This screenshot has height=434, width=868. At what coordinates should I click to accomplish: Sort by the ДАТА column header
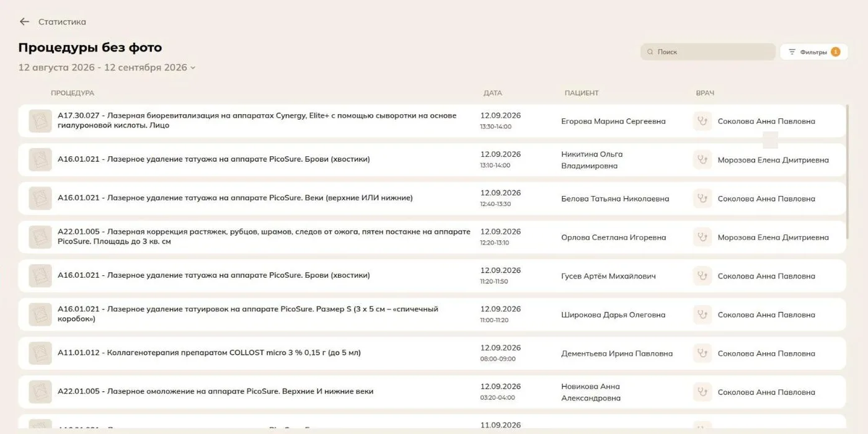coord(493,93)
